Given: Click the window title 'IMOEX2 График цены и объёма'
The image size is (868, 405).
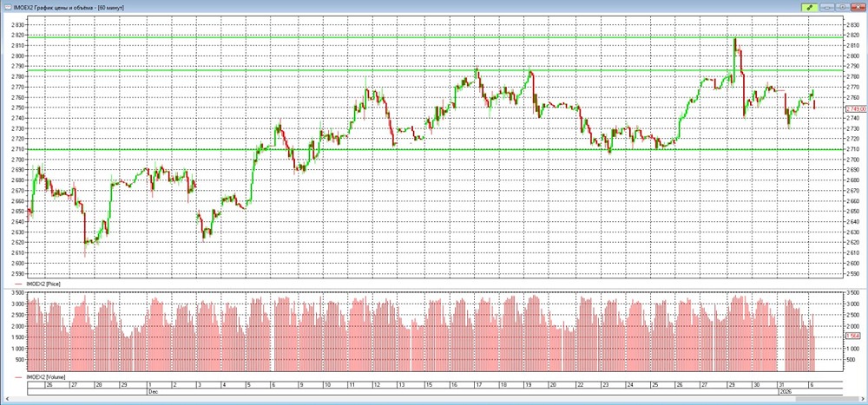Looking at the screenshot, I should click(52, 8).
